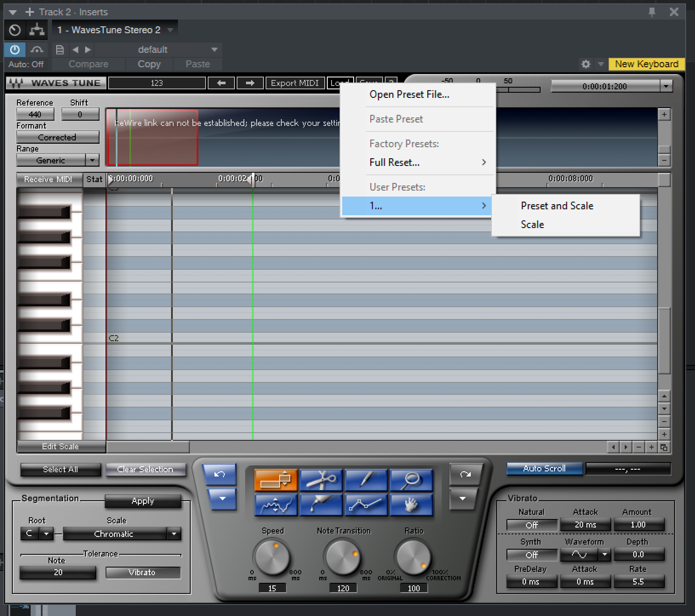Click the host Copy button
This screenshot has height=616, width=695.
tap(149, 64)
